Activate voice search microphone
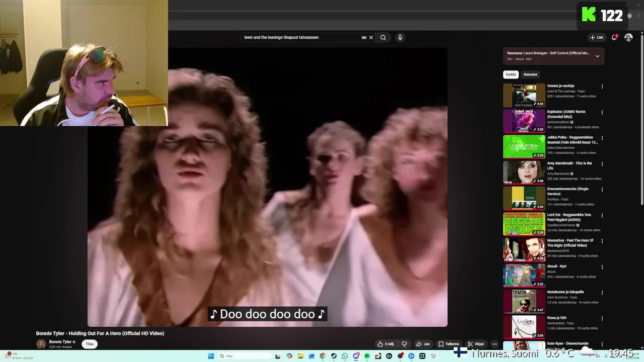The width and height of the screenshot is (644, 362). click(400, 37)
